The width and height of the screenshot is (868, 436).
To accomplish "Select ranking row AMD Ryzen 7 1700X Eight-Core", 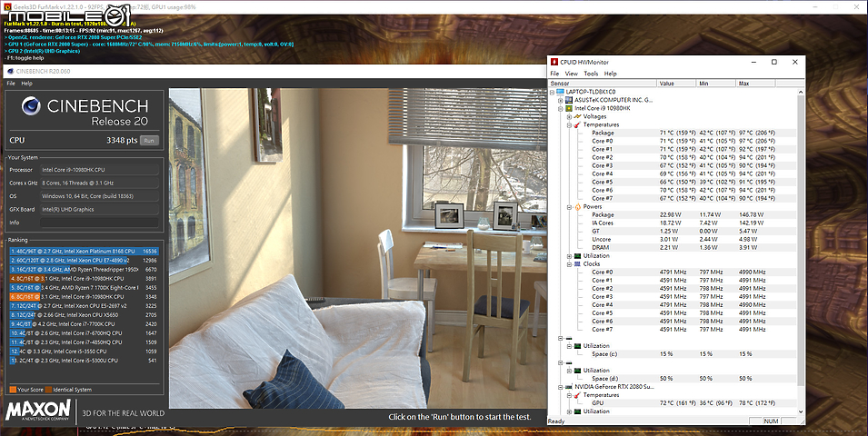I will pos(84,288).
